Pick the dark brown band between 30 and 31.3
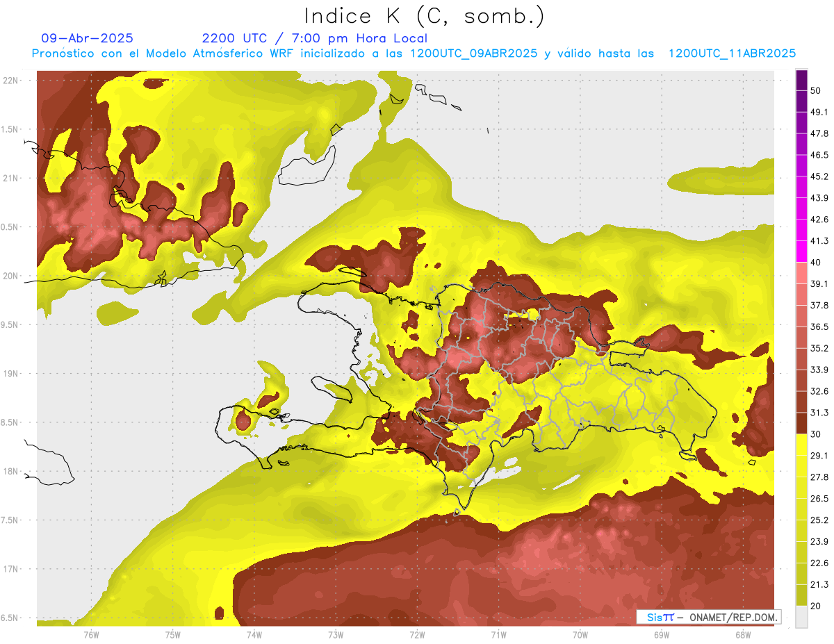This screenshot has height=644, width=834. (x=801, y=424)
